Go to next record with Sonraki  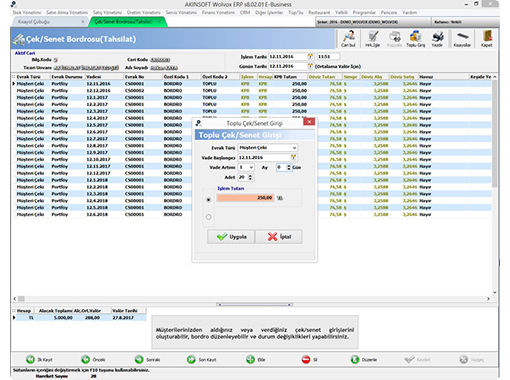pos(147,359)
